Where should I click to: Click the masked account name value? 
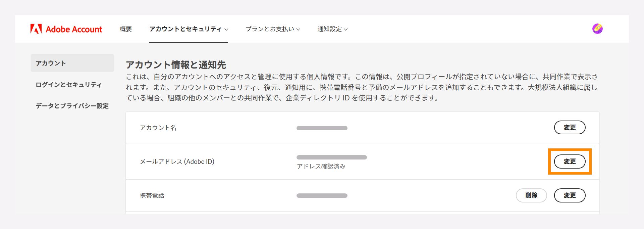tap(321, 128)
